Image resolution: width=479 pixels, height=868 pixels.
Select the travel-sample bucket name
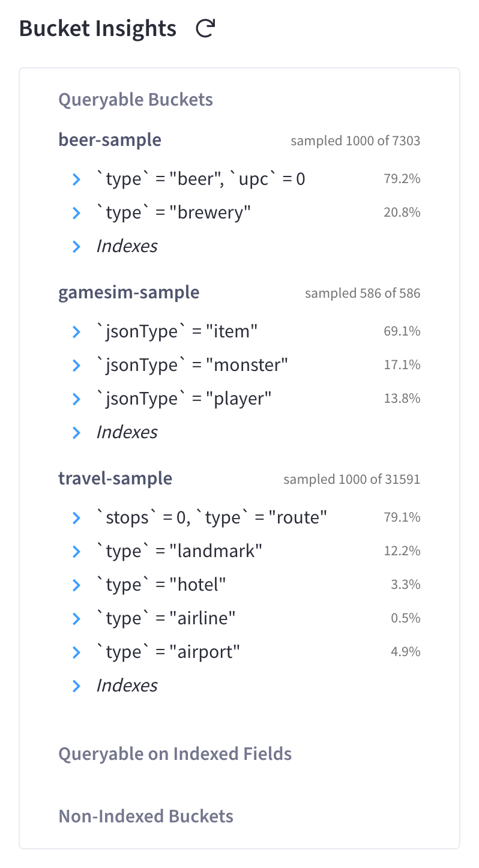[x=115, y=478]
